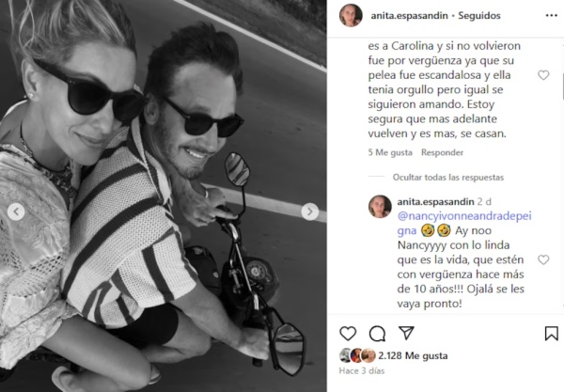Save post with bookmark icon
The image size is (564, 392).
pos(551,334)
